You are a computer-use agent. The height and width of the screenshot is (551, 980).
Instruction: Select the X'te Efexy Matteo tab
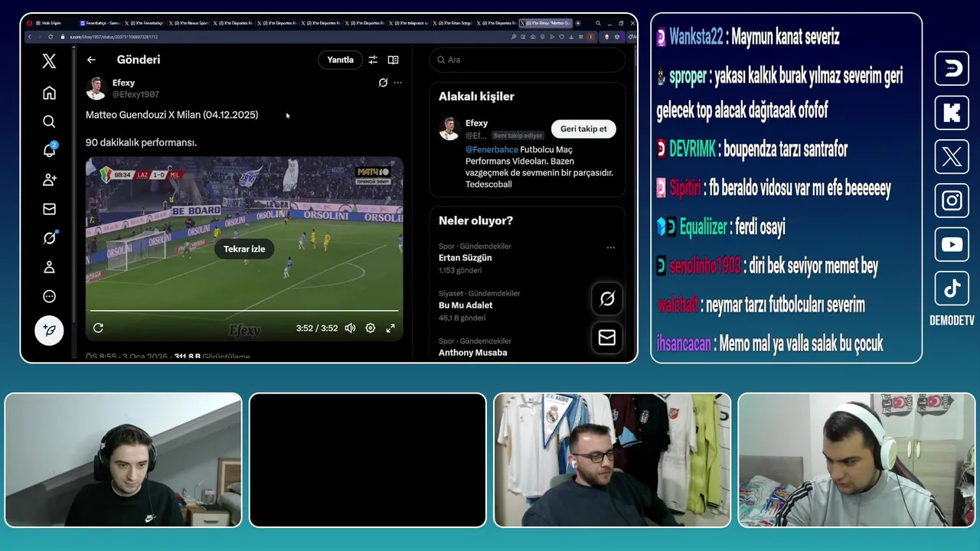[x=544, y=23]
